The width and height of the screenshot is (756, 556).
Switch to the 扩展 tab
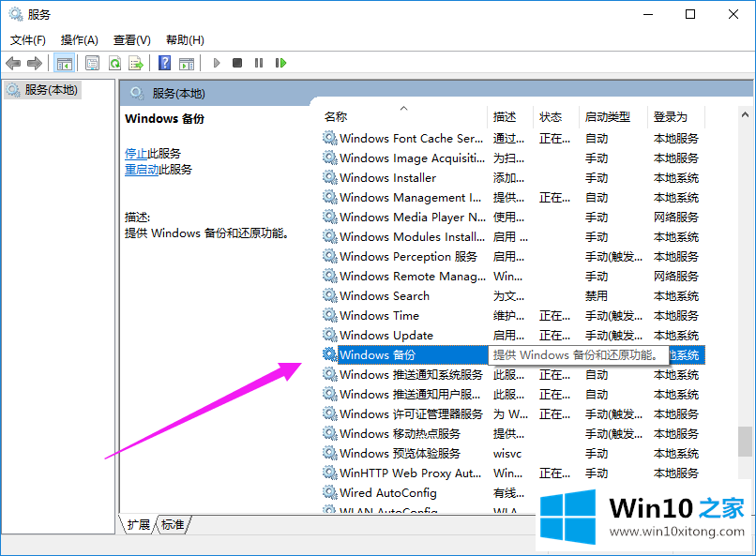[139, 525]
